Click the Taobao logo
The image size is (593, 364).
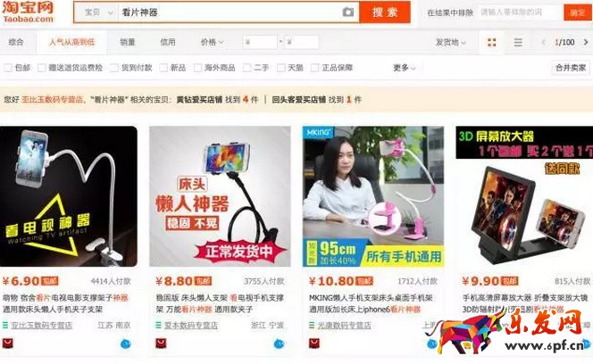(29, 12)
